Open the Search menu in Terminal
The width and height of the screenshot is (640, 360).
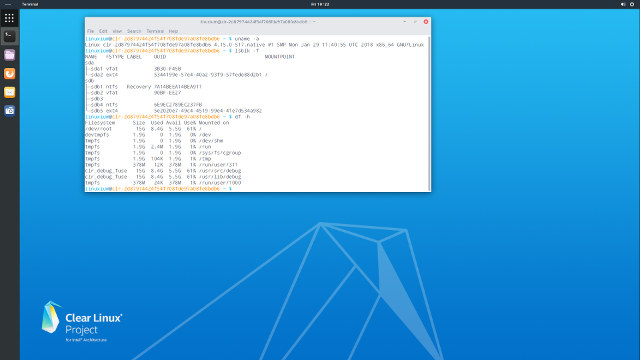click(x=134, y=31)
